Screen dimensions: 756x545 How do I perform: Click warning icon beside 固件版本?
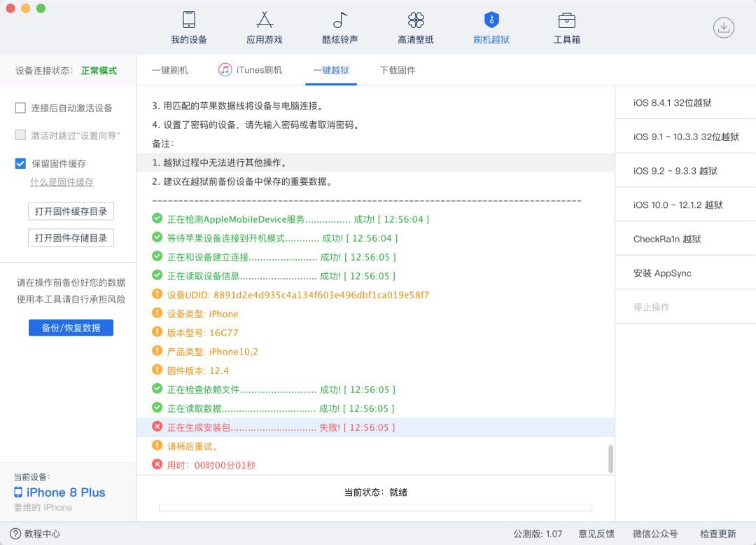157,370
